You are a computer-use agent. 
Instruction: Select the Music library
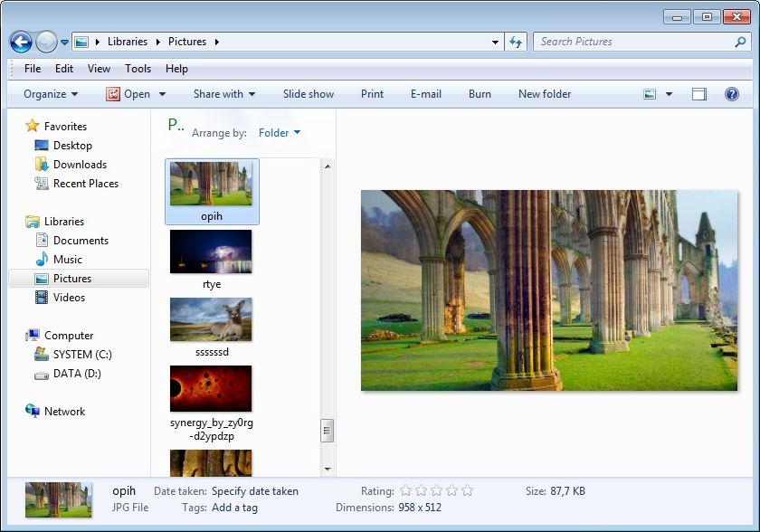tap(67, 260)
